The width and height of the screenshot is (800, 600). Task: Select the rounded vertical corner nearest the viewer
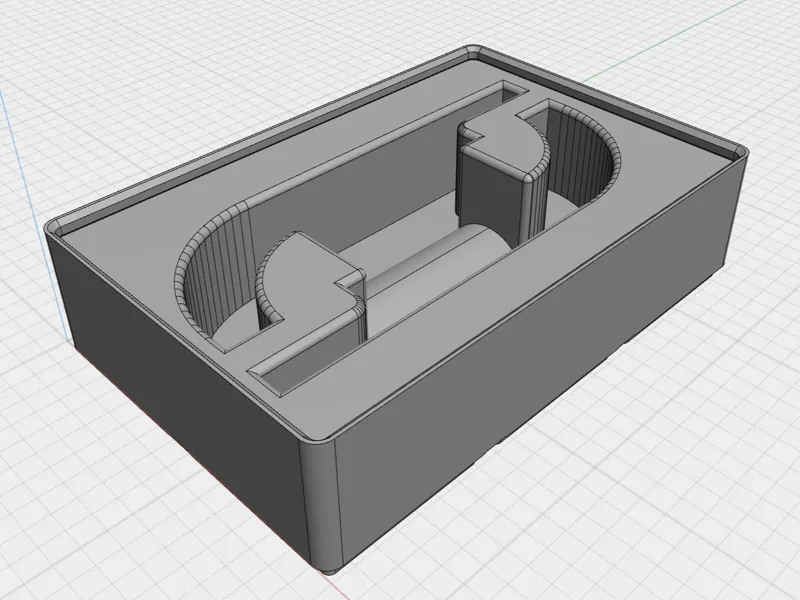coord(320,503)
